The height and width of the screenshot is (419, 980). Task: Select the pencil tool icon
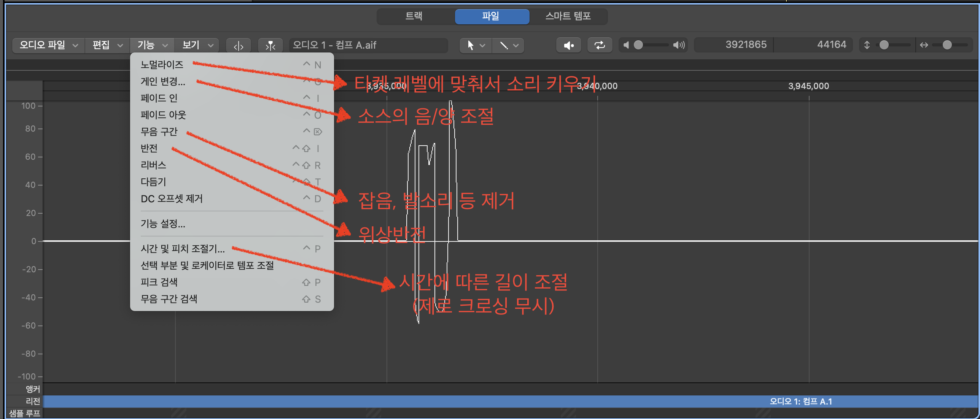click(504, 45)
